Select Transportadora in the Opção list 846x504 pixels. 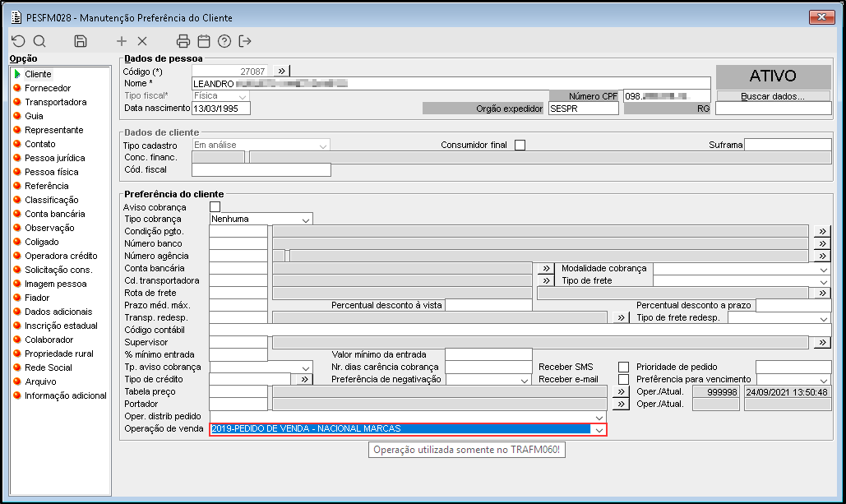(x=56, y=102)
